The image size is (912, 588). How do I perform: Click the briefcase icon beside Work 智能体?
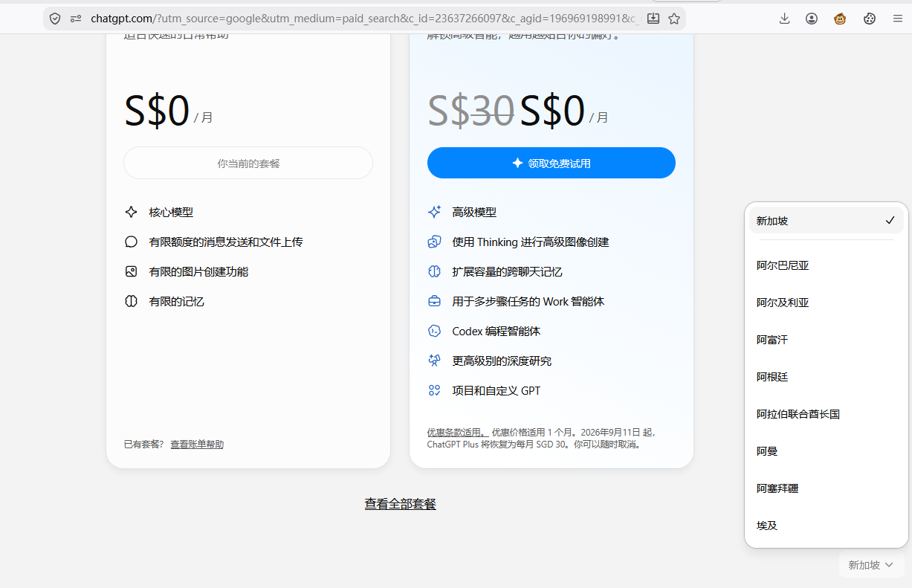[x=435, y=301]
